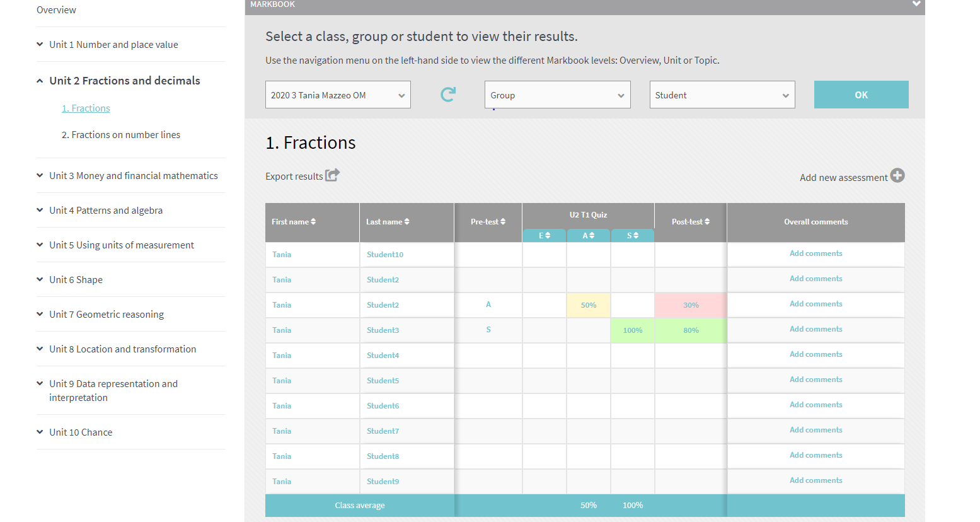The width and height of the screenshot is (980, 522).
Task: Add comments for Student10
Action: pyautogui.click(x=816, y=253)
